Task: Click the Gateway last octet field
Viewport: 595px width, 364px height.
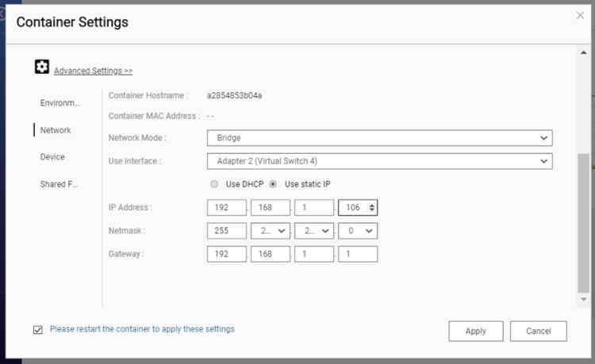Action: click(357, 254)
